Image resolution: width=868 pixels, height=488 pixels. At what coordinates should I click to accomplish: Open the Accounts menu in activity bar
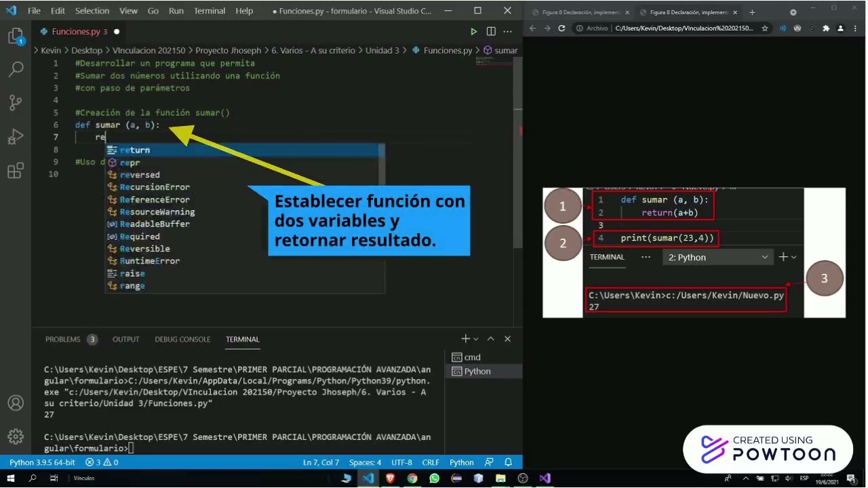(x=16, y=403)
